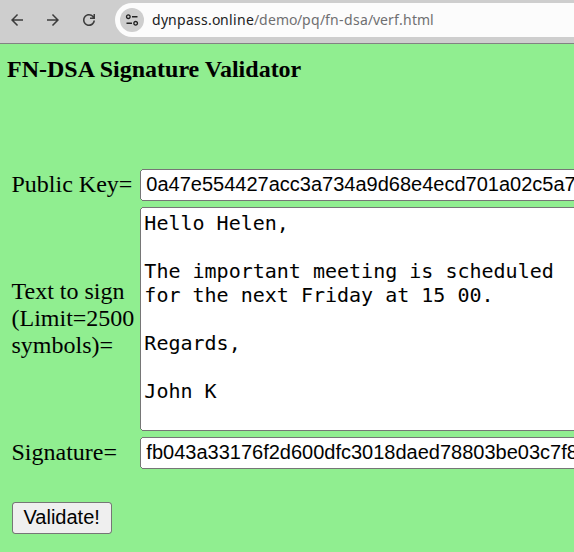Click the FN-DSA Signature Validator heading

coord(154,70)
